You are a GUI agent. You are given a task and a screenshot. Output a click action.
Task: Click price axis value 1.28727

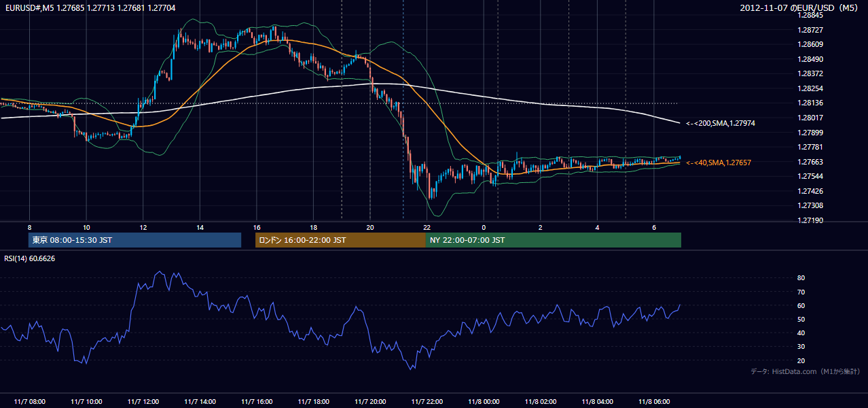tap(811, 30)
